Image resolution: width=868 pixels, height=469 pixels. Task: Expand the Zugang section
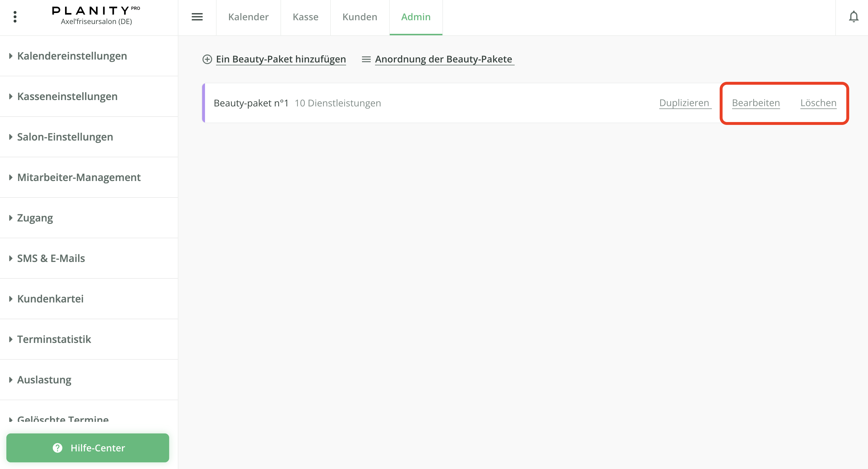pos(35,218)
